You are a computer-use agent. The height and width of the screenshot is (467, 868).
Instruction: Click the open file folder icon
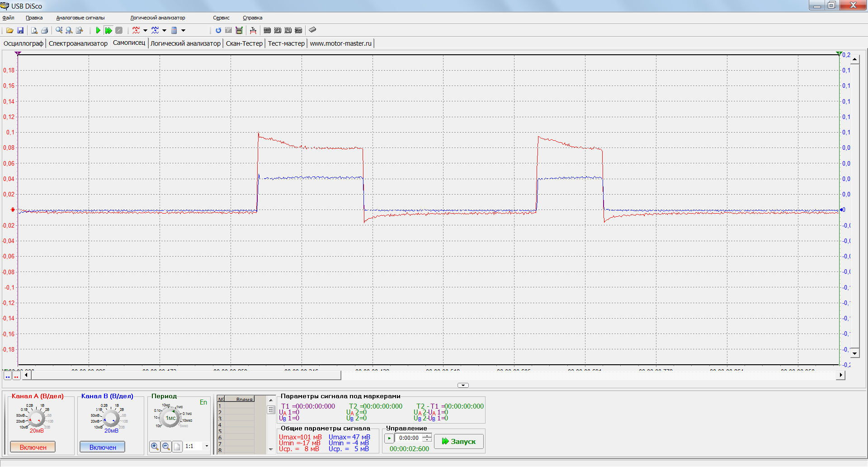9,30
